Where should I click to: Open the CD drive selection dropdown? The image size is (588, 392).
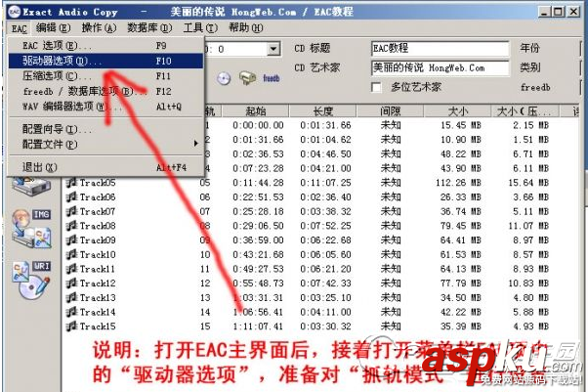[x=273, y=49]
